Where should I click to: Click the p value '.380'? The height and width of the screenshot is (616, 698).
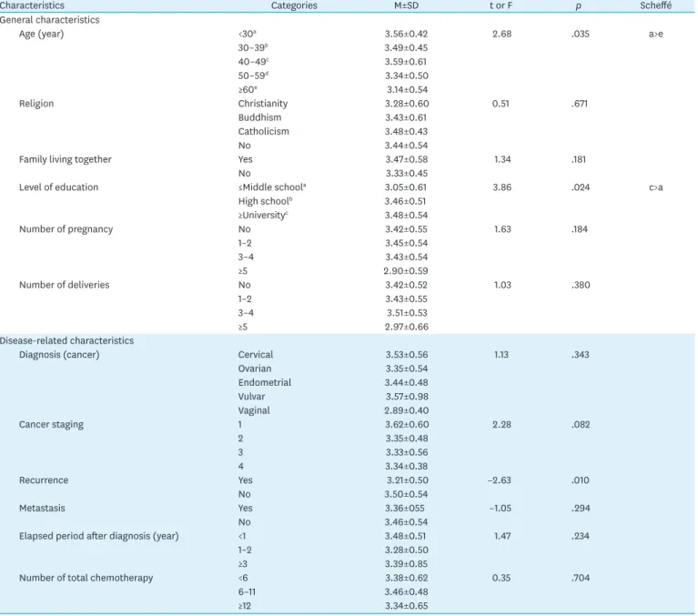(x=581, y=285)
